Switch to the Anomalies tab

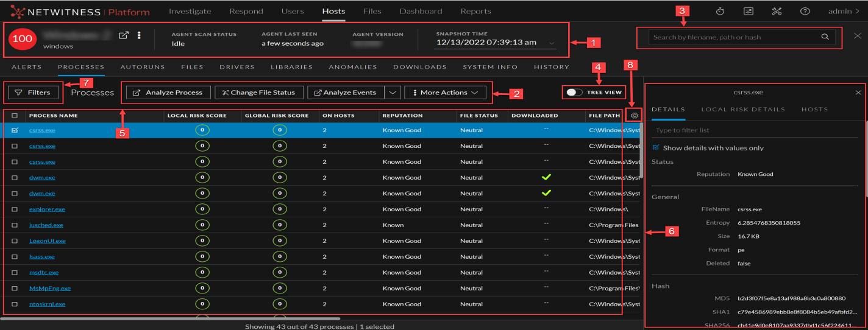tap(353, 67)
